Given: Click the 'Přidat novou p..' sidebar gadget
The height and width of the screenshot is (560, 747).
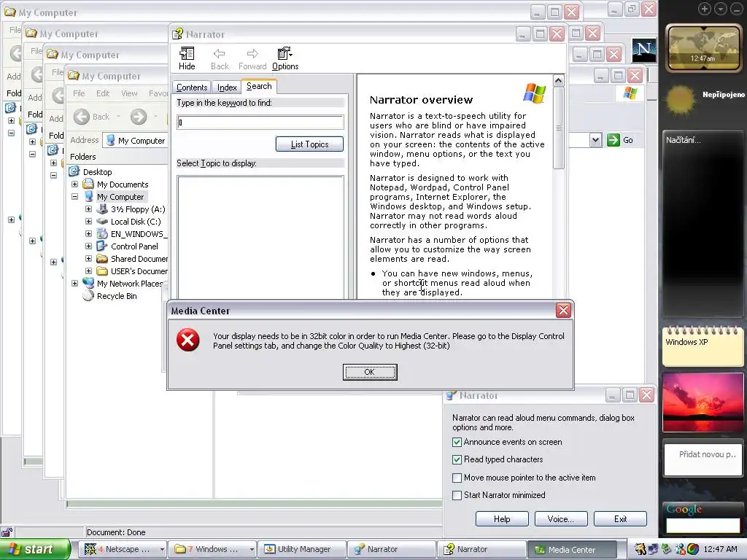Looking at the screenshot, I should [703, 459].
